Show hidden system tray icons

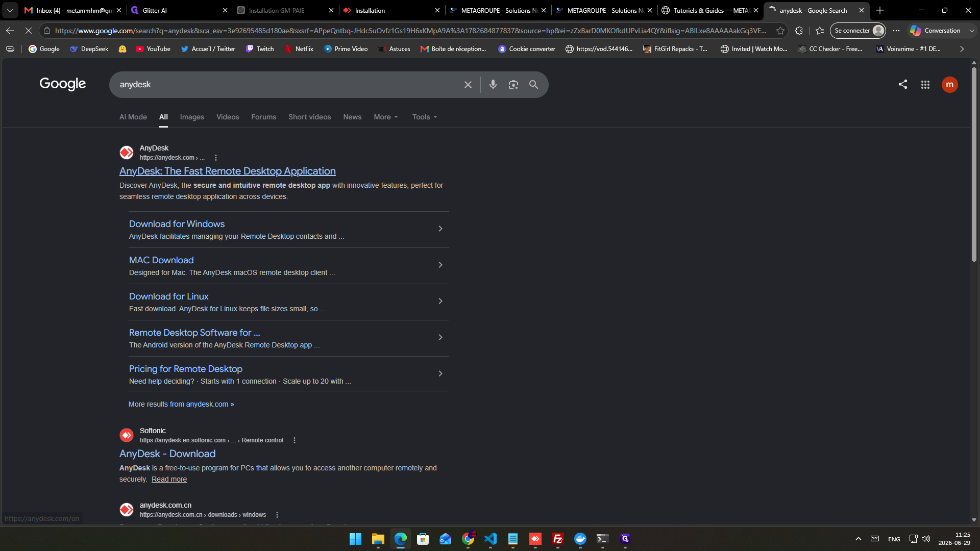click(x=859, y=539)
